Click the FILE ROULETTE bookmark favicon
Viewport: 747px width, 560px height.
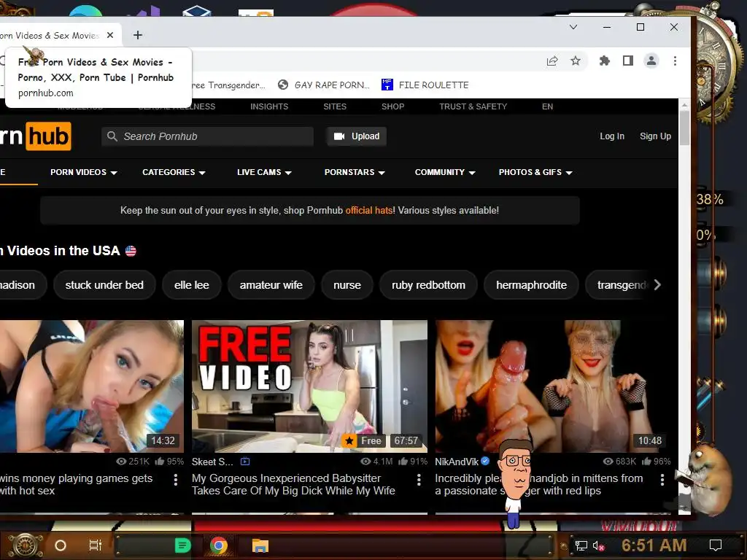(387, 85)
